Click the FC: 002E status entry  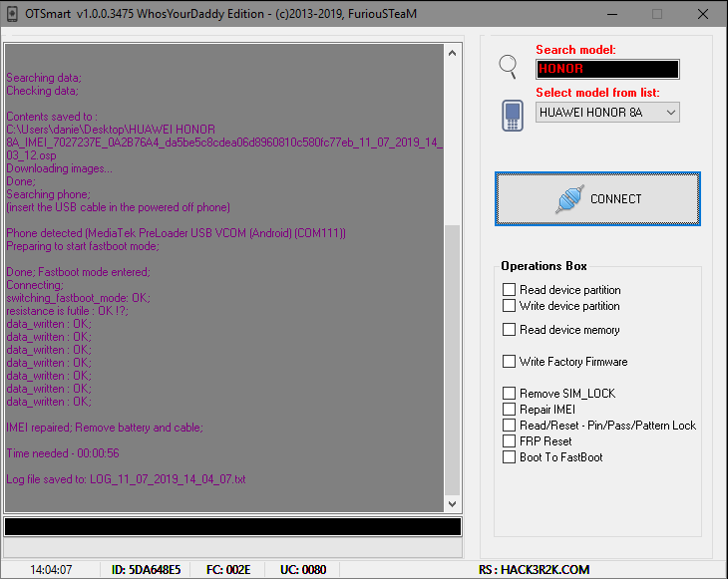click(228, 570)
